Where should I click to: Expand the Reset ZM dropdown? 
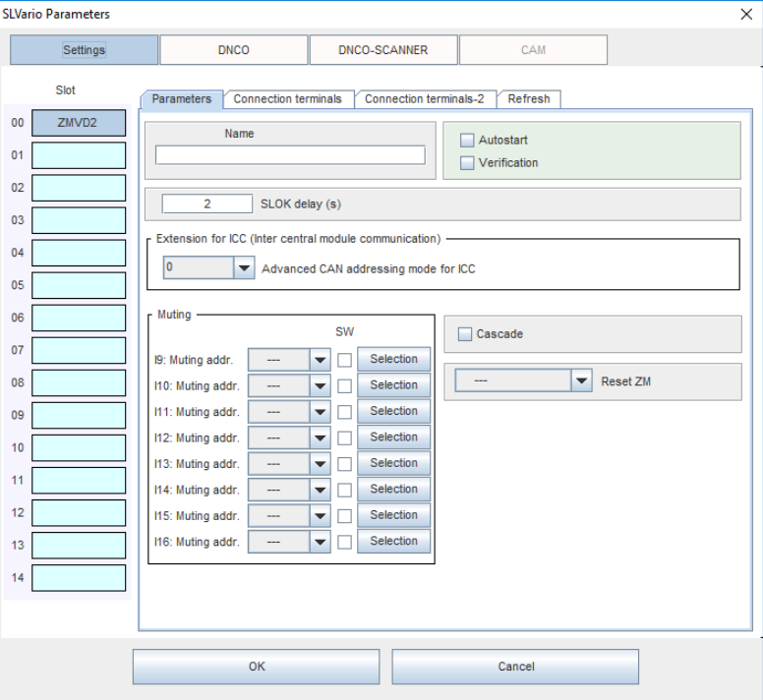(x=582, y=381)
